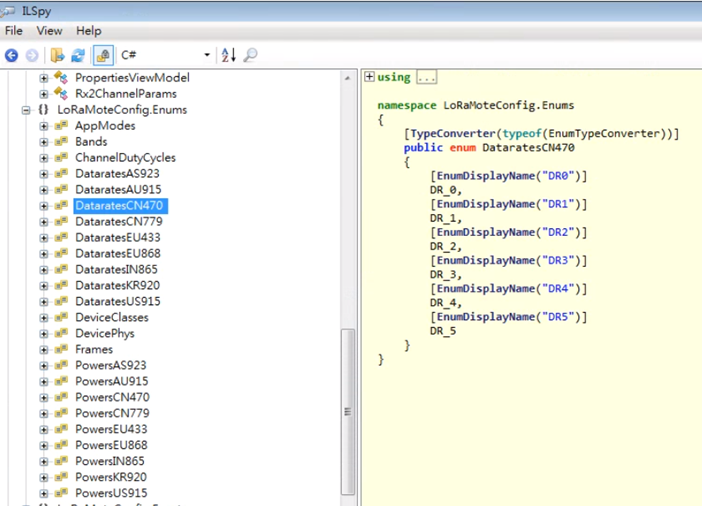Click the Frames enum icon

(61, 350)
